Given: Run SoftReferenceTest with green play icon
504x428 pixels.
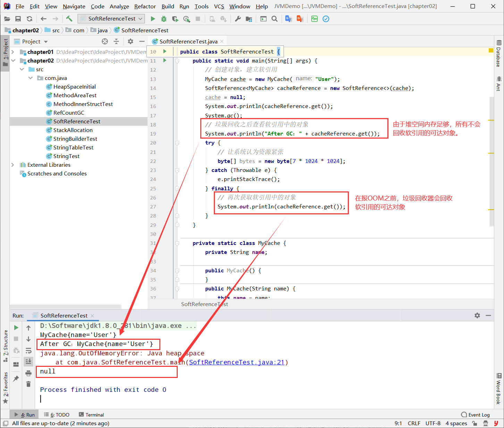Looking at the screenshot, I should [x=153, y=19].
